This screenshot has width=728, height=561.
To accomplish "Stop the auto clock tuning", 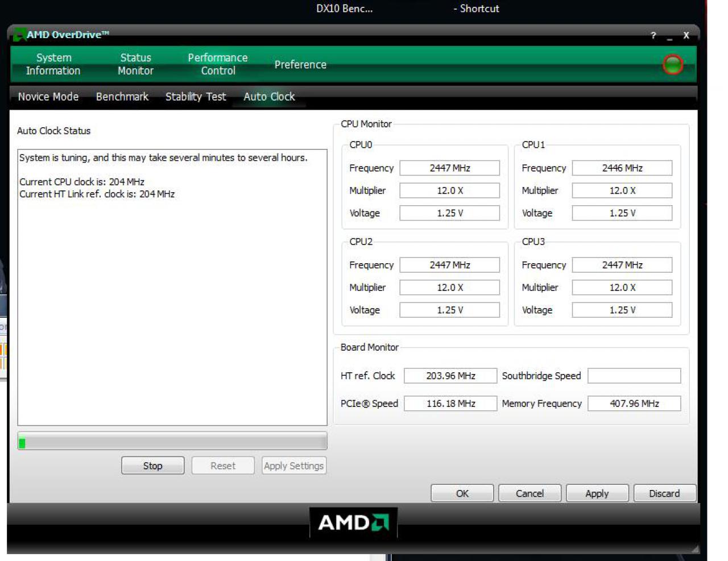I will tap(152, 466).
